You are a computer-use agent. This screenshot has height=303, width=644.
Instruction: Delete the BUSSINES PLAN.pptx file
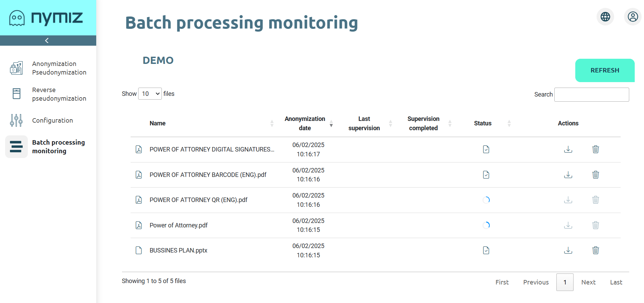click(596, 250)
